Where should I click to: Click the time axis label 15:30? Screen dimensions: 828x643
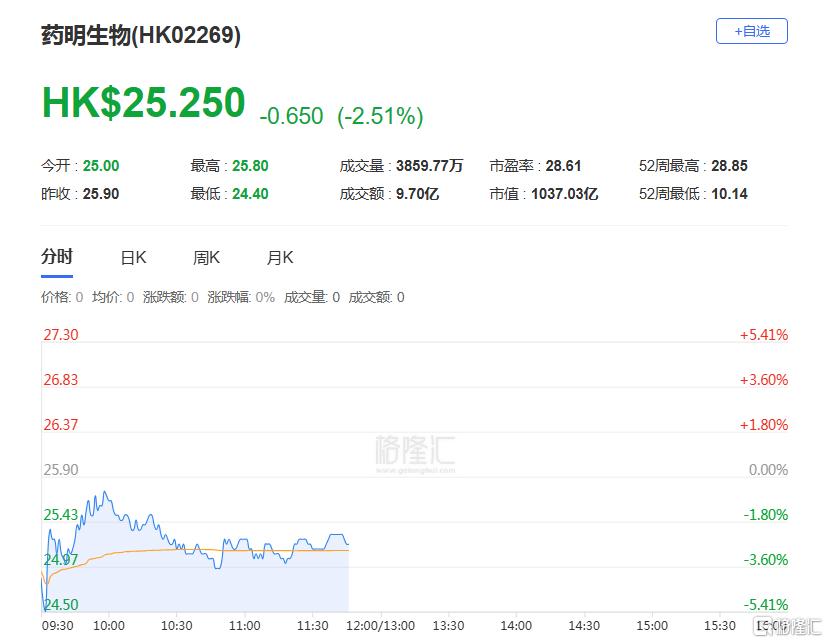[x=720, y=626]
